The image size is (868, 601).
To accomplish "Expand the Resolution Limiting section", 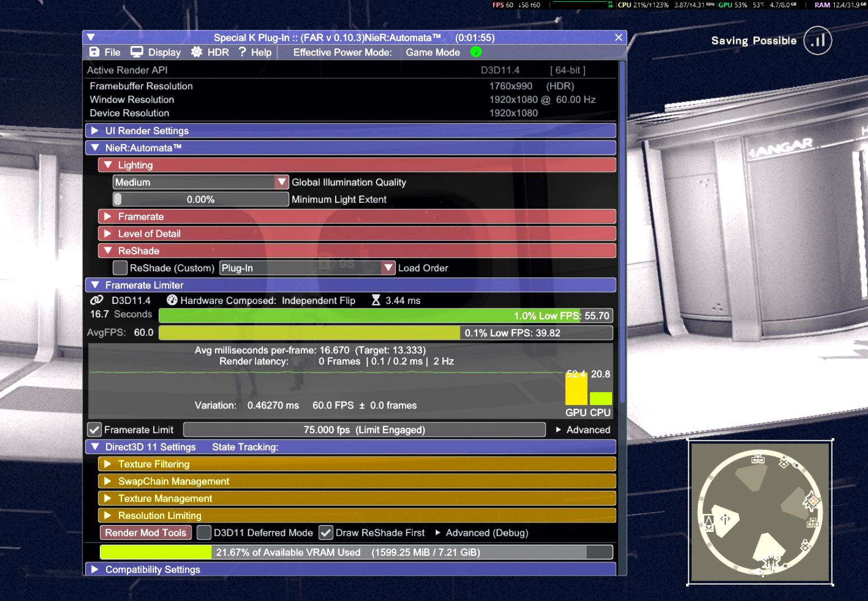I will 357,516.
